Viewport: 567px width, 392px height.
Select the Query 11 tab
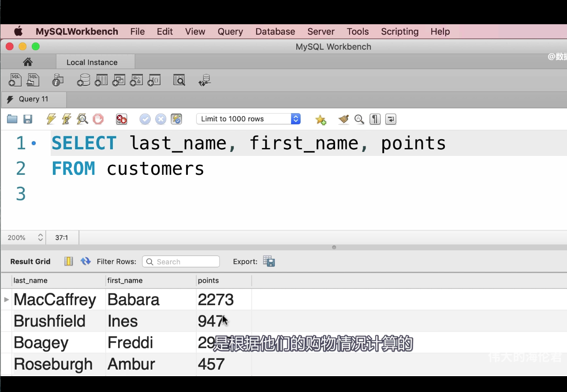(x=34, y=99)
